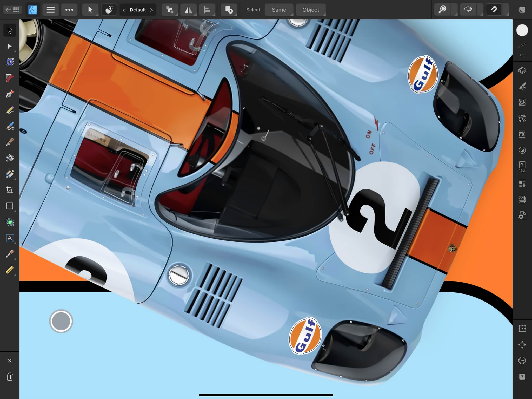Select the Measure ruler tool
The width and height of the screenshot is (532, 399).
(10, 270)
